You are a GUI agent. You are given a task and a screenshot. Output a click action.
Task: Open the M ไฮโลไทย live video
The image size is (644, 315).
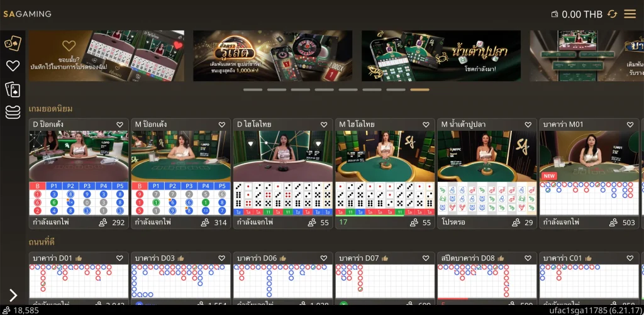pyautogui.click(x=385, y=156)
